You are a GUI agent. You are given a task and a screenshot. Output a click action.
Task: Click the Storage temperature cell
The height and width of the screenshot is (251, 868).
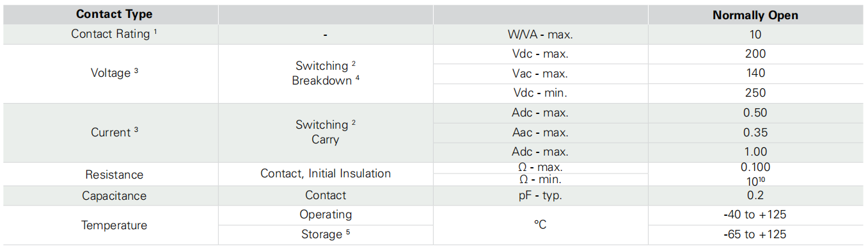coord(326,234)
